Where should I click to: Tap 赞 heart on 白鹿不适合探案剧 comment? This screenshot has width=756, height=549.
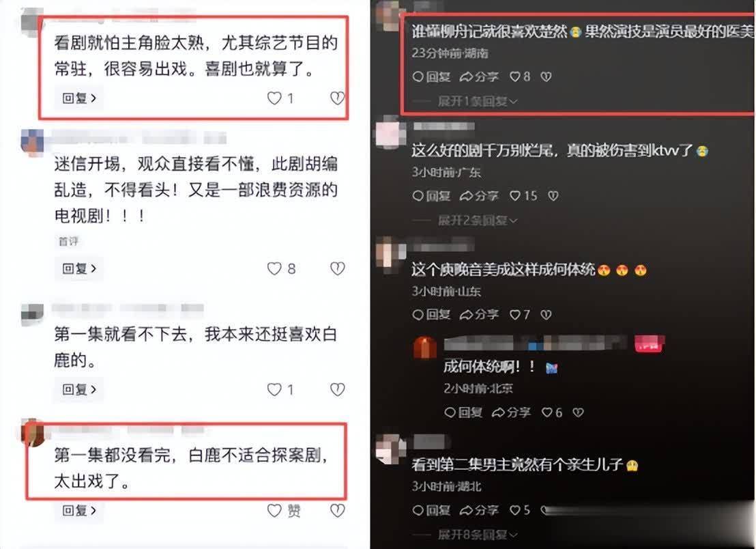(274, 510)
